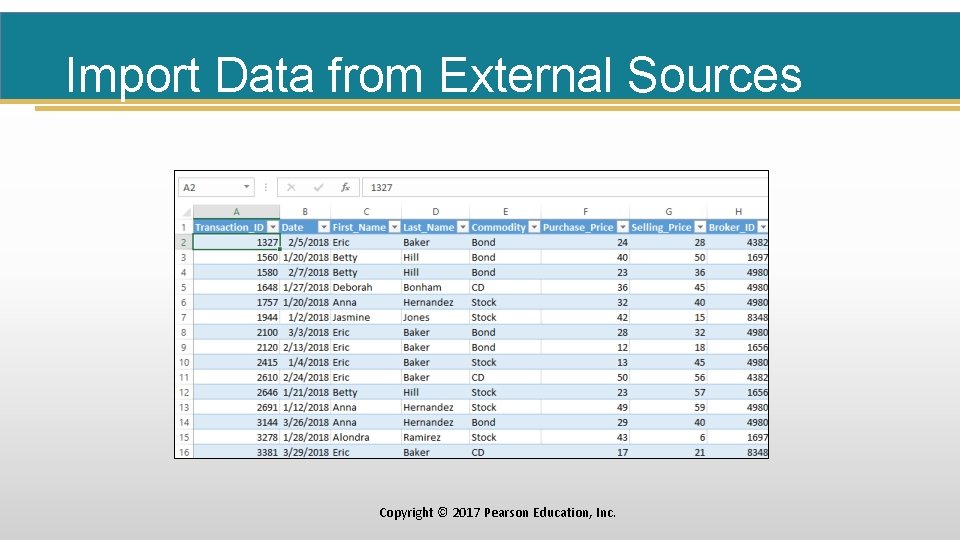Click the Enter checkmark formula bar icon
The height and width of the screenshot is (540, 960).
click(x=318, y=187)
